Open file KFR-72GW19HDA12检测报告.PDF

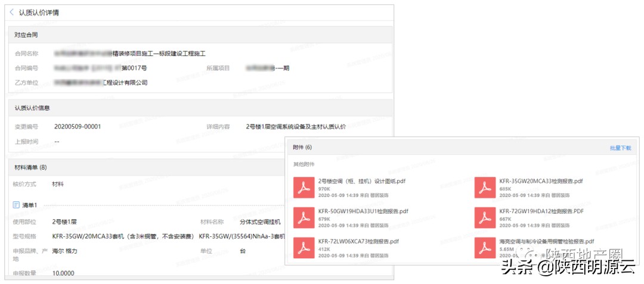coord(541,211)
